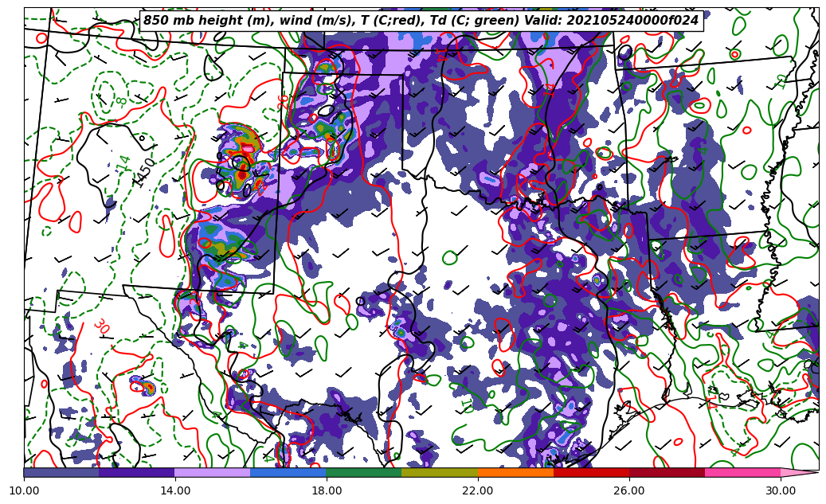
Task: Click the 30.00 colorbar tick label
Action: 780,490
